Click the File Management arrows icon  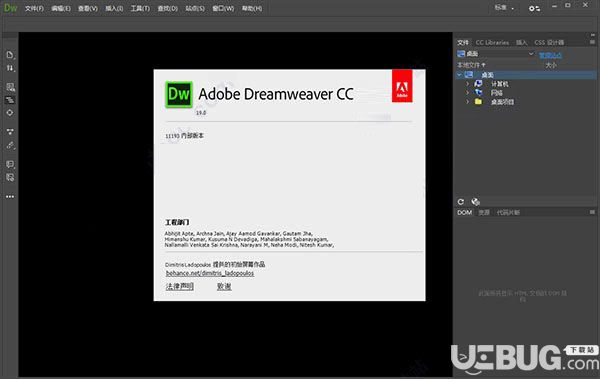coord(10,68)
